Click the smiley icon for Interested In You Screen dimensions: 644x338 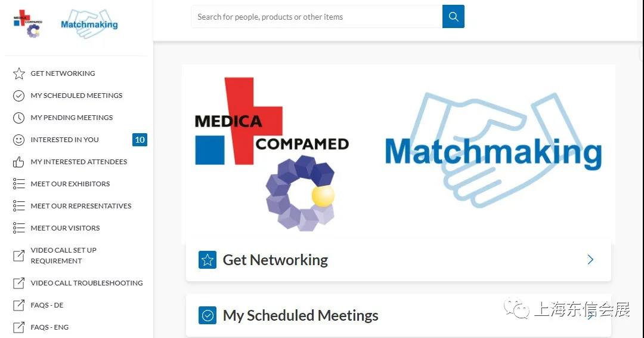click(x=19, y=140)
